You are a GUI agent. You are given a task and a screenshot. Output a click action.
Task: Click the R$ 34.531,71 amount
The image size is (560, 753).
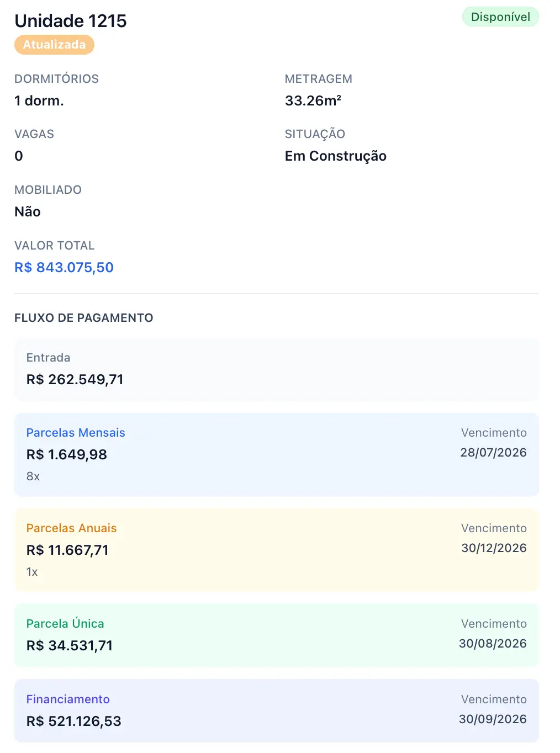coord(70,645)
